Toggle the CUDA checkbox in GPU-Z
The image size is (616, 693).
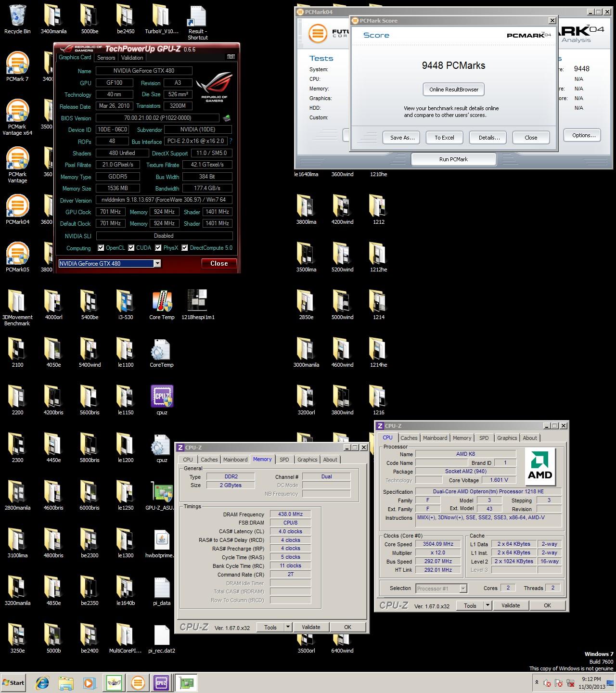(x=131, y=248)
